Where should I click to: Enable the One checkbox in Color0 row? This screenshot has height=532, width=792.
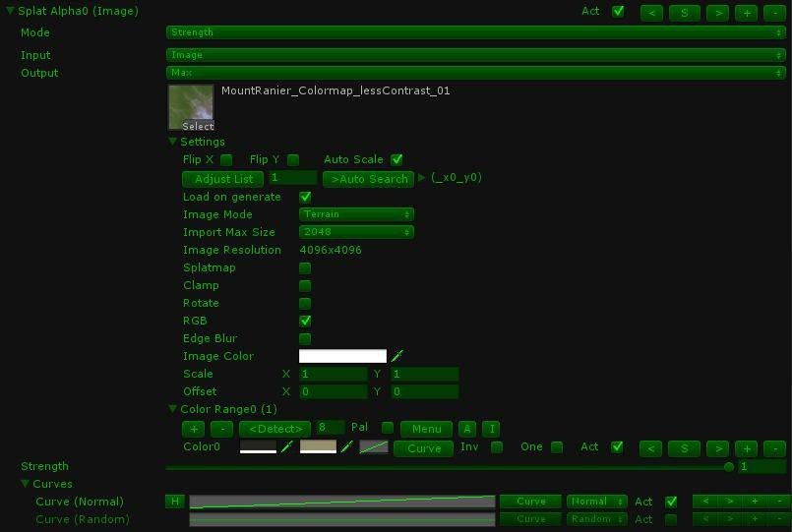coord(557,447)
